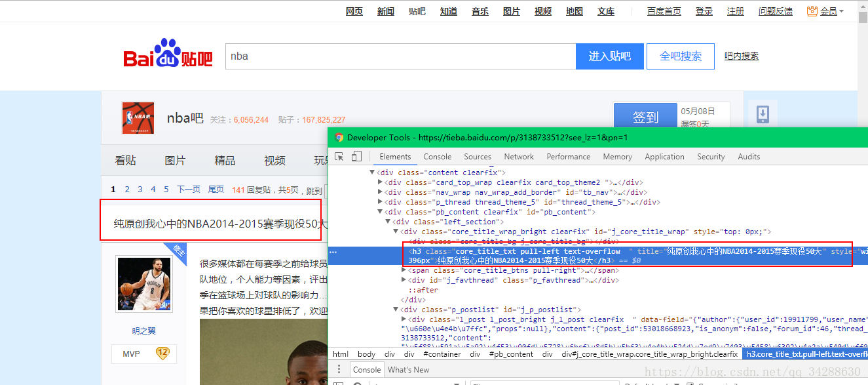Collapse the div class="content clearfix" node
The image size is (868, 385).
click(x=373, y=172)
